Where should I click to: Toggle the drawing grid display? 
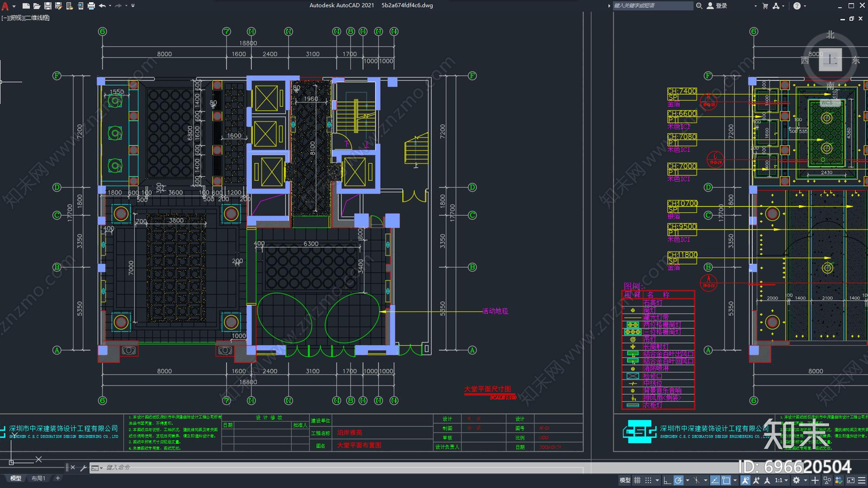pyautogui.click(x=637, y=480)
